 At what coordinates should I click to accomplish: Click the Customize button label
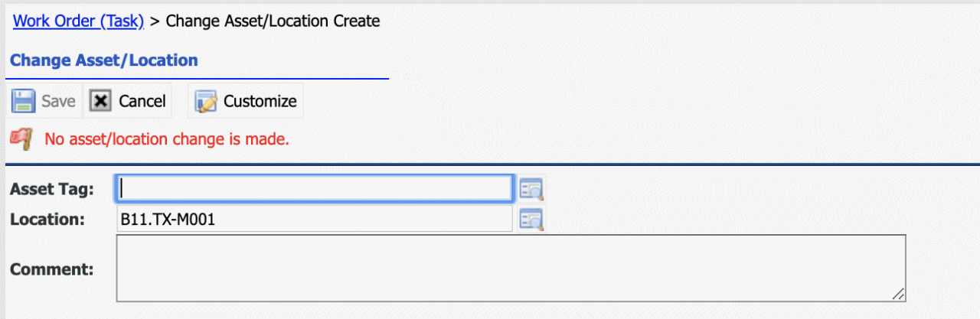click(260, 101)
